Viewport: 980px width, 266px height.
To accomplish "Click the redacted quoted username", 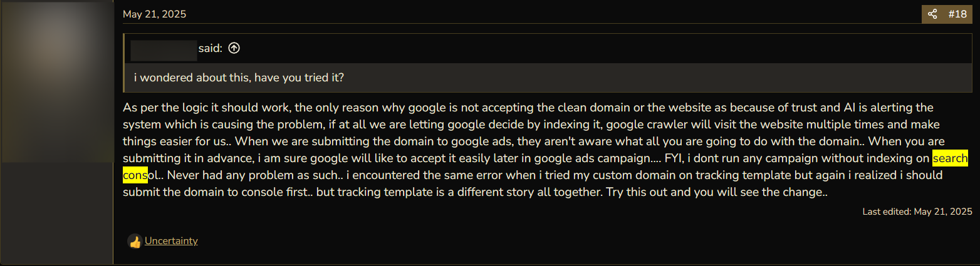I will coord(164,48).
